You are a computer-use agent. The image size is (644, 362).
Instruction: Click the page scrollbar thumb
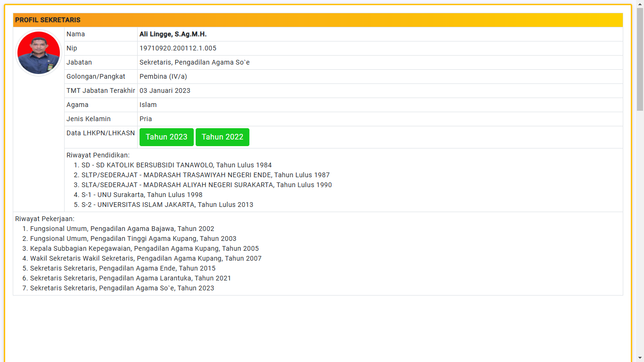(x=640, y=59)
